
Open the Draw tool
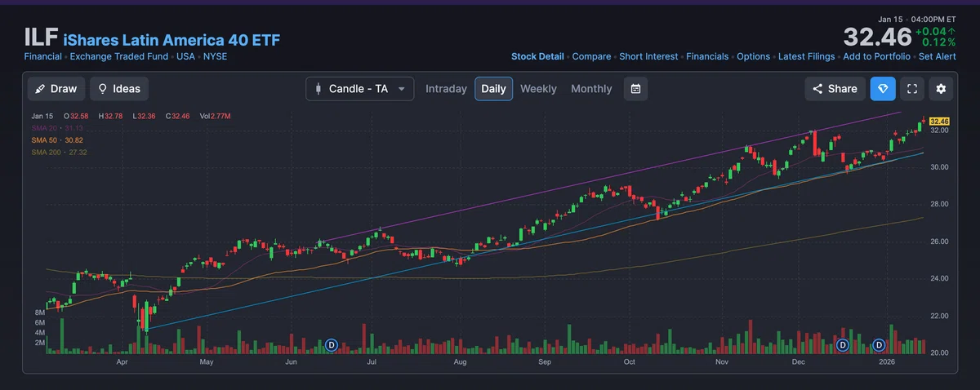click(56, 89)
